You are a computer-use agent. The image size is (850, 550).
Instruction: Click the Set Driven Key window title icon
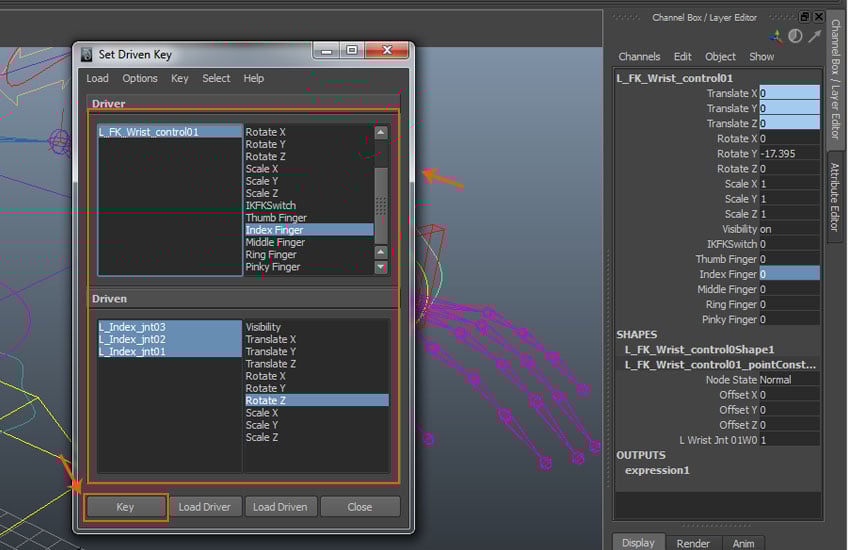point(87,55)
